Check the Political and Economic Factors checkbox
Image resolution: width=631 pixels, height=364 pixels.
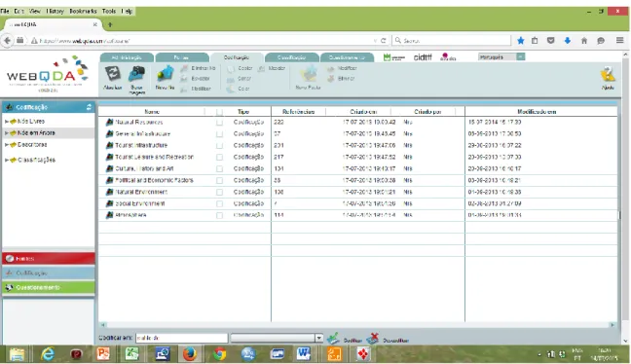point(219,181)
